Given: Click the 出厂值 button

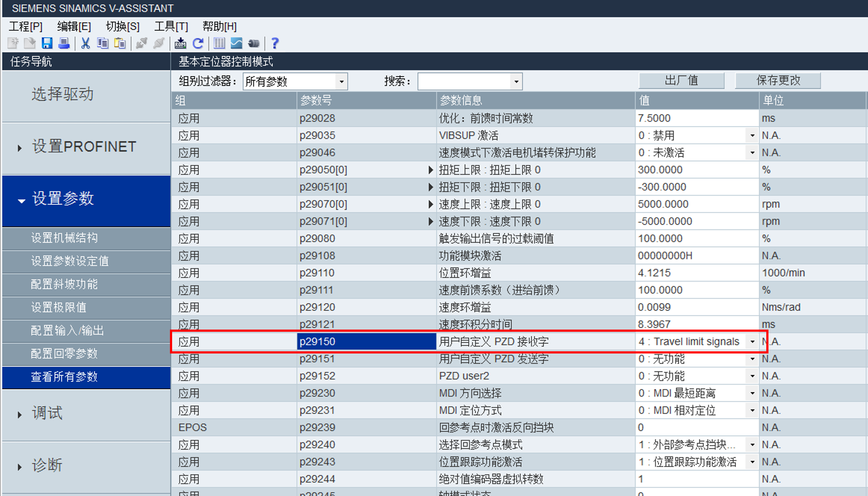Looking at the screenshot, I should click(681, 80).
